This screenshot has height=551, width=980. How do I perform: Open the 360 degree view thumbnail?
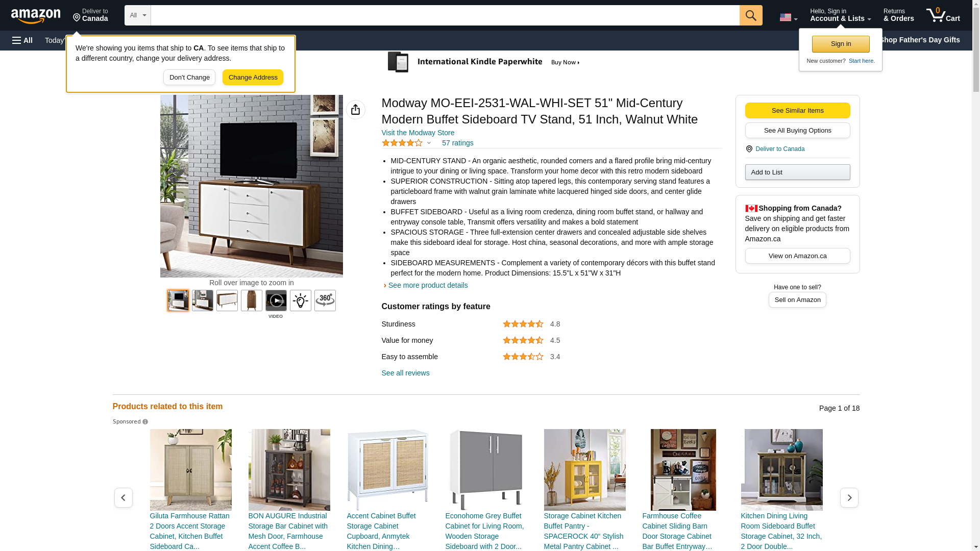click(325, 300)
